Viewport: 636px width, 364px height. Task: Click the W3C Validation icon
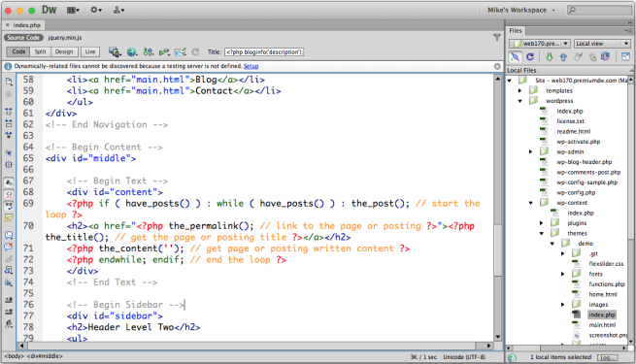(164, 51)
